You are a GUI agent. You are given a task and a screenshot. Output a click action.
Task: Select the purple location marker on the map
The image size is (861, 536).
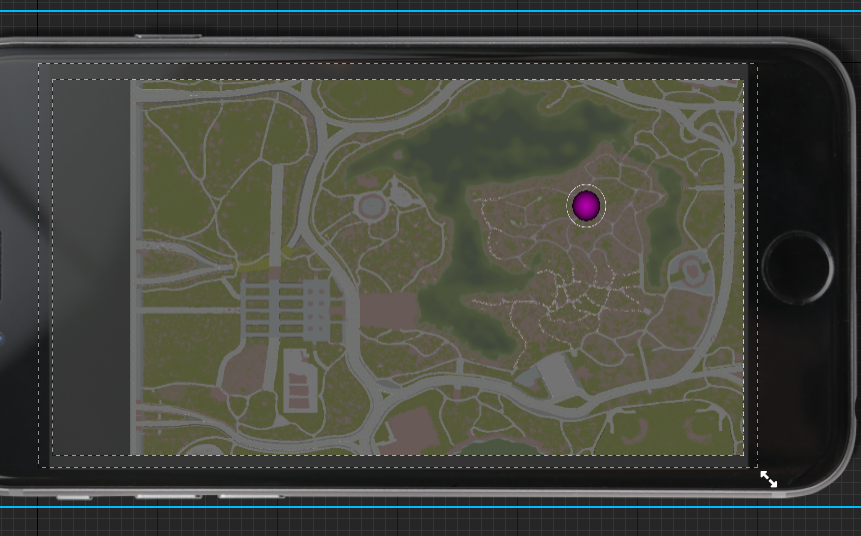(586, 205)
